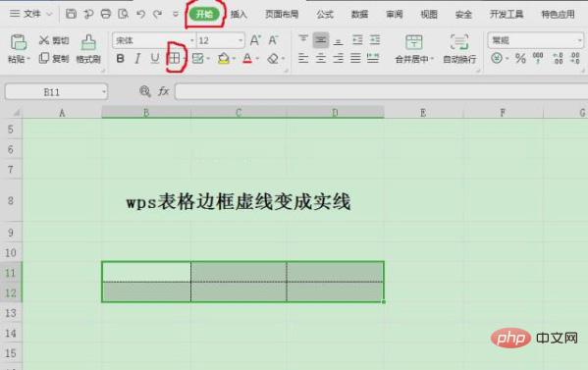Screen dimensions: 588x370
Task: Open the 文件 menu
Action: pyautogui.click(x=30, y=14)
